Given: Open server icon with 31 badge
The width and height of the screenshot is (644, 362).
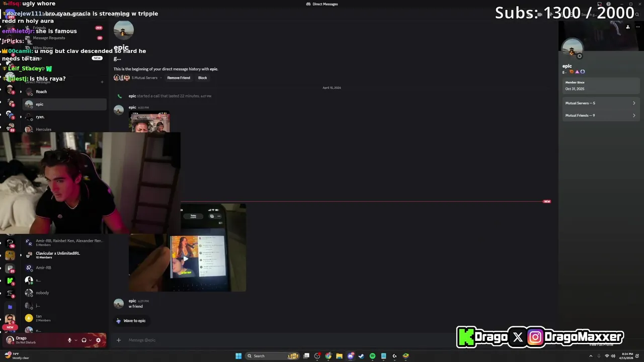Looking at the screenshot, I should tap(10, 268).
